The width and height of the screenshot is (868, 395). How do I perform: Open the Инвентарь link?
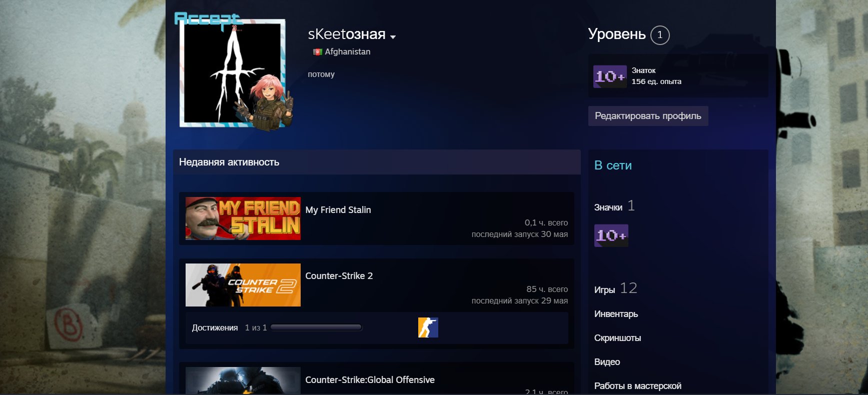(616, 314)
